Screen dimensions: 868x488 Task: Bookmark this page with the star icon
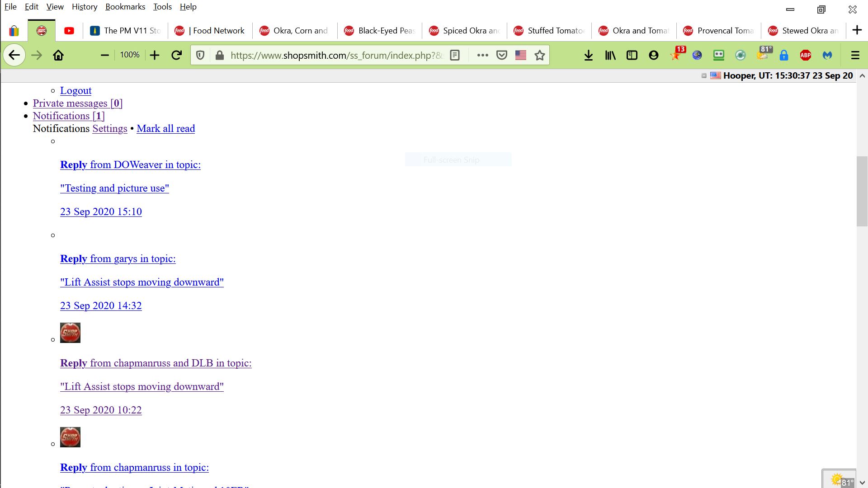540,55
